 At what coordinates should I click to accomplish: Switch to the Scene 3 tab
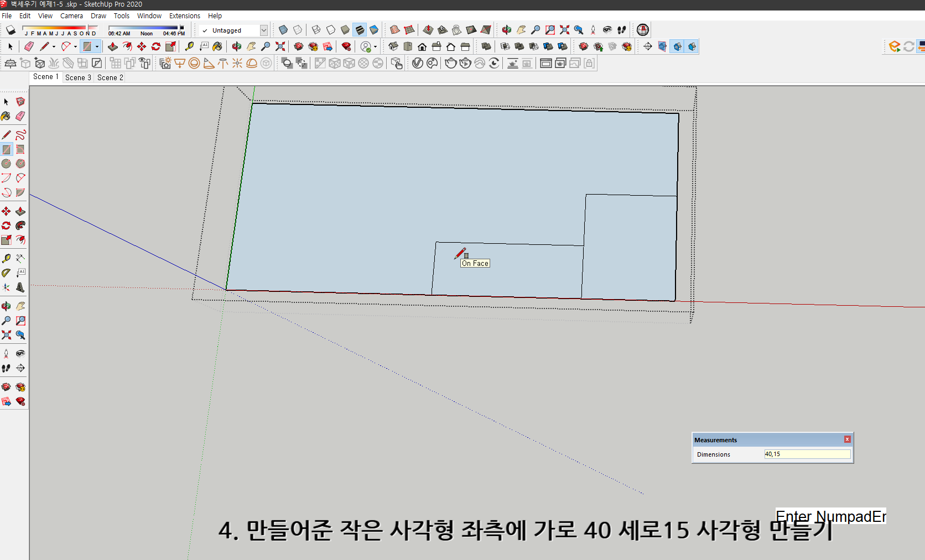tap(77, 77)
